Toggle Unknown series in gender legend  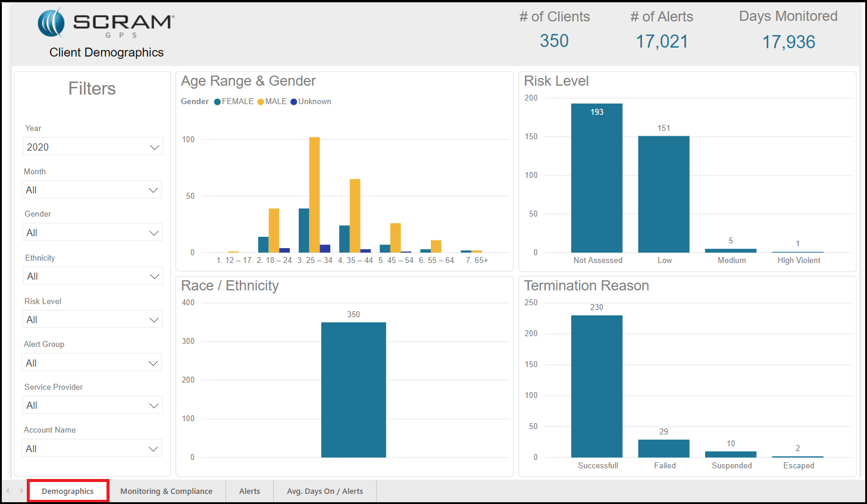pyautogui.click(x=311, y=102)
